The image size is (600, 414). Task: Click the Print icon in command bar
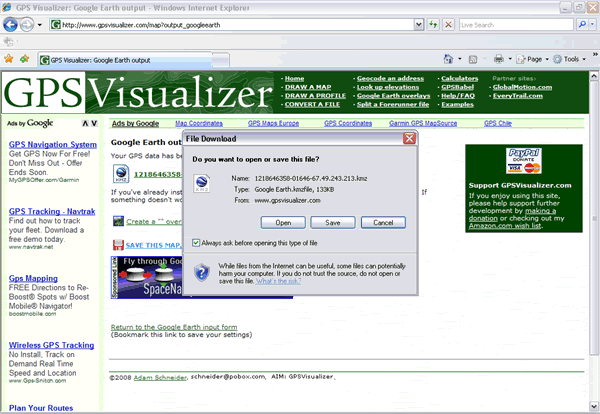(498, 59)
